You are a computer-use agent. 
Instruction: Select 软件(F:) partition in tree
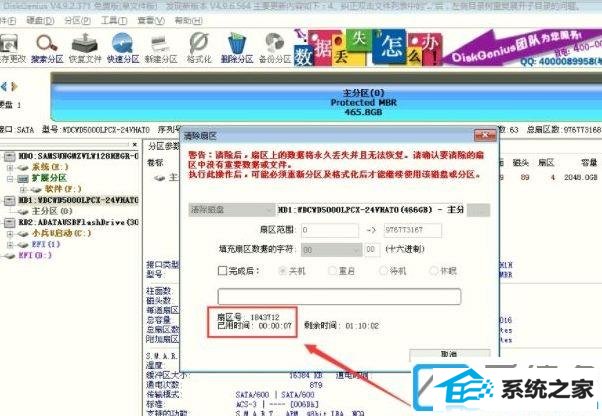(x=63, y=189)
